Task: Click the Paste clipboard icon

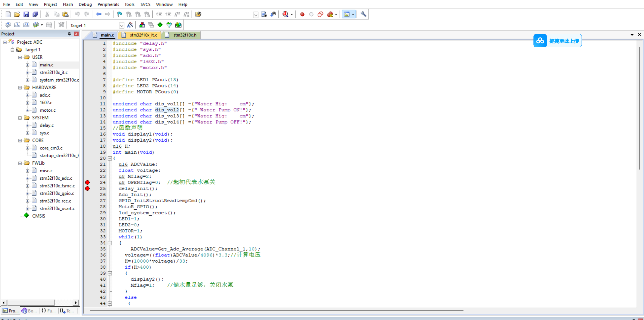Action: click(x=65, y=14)
